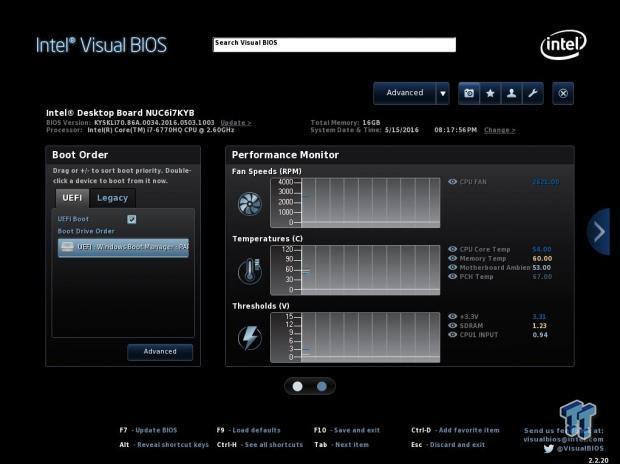Switch to the Legacy tab

(112, 198)
